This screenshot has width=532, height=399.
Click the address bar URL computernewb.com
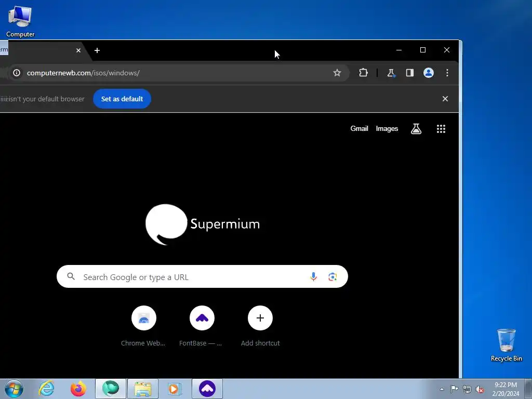coord(83,73)
